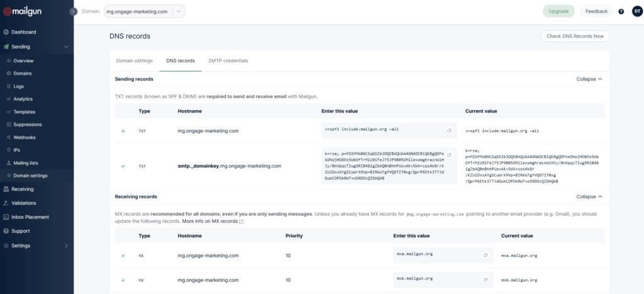
Task: Click the Receiving inbox icon
Action: pos(6,189)
